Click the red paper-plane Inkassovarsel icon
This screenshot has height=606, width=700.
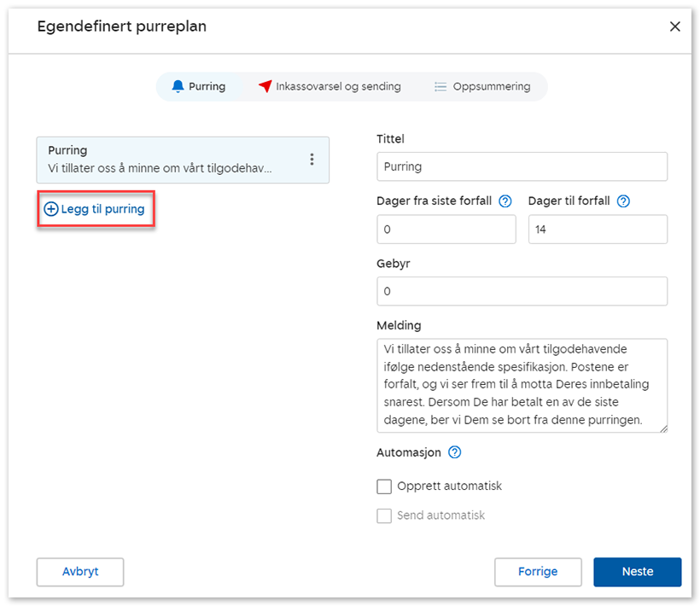tap(265, 86)
